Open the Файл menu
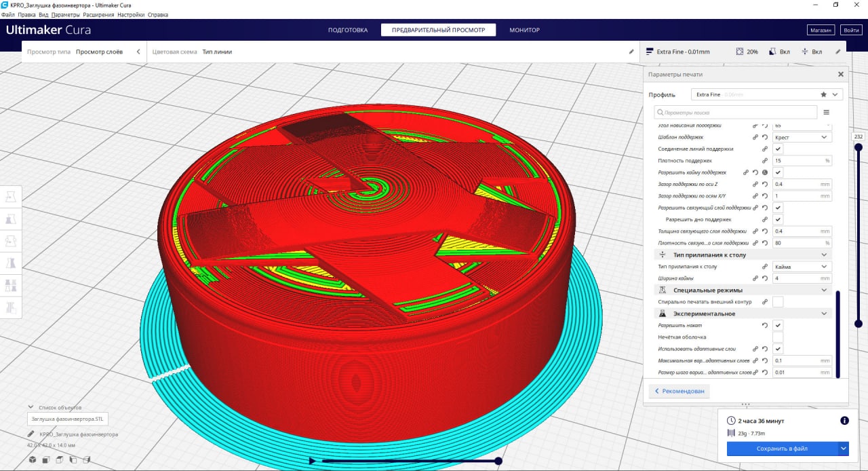Viewport: 868px width, 471px height. pos(7,14)
